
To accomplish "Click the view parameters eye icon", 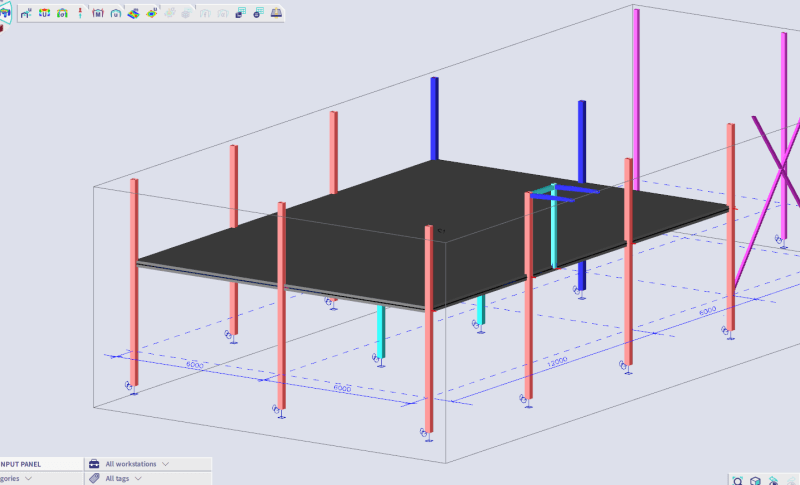I will click(773, 480).
